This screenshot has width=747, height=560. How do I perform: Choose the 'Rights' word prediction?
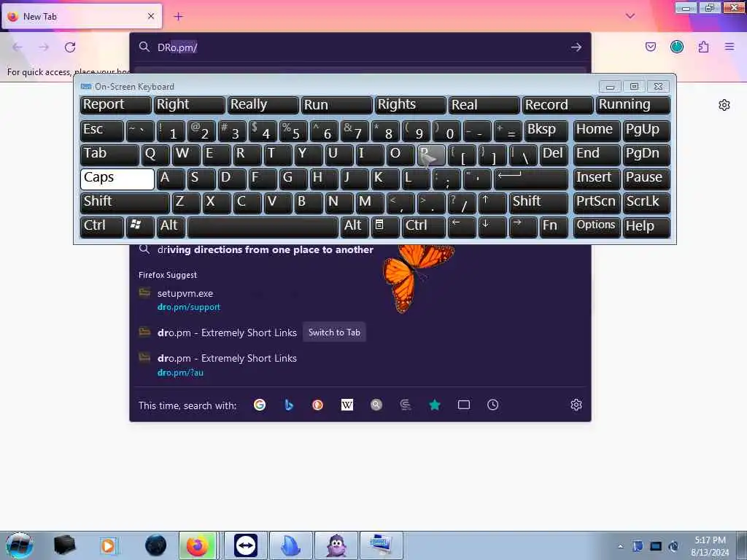pyautogui.click(x=411, y=105)
